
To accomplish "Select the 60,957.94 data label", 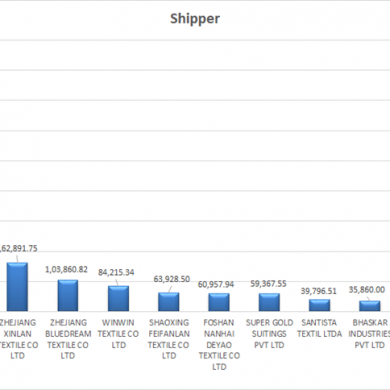I will tap(216, 284).
